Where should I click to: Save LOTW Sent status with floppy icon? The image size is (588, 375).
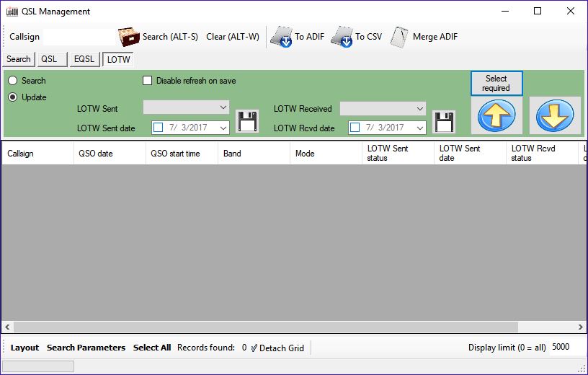(x=247, y=121)
